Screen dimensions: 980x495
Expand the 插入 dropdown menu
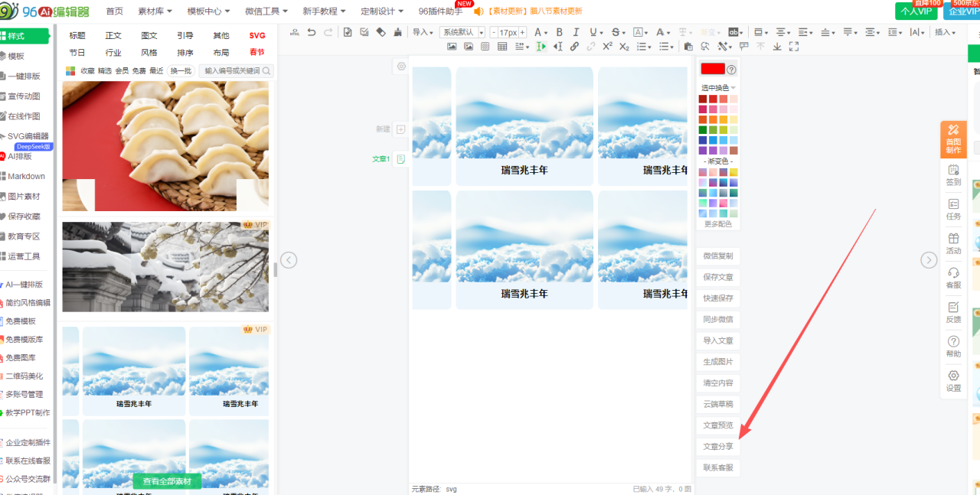946,32
